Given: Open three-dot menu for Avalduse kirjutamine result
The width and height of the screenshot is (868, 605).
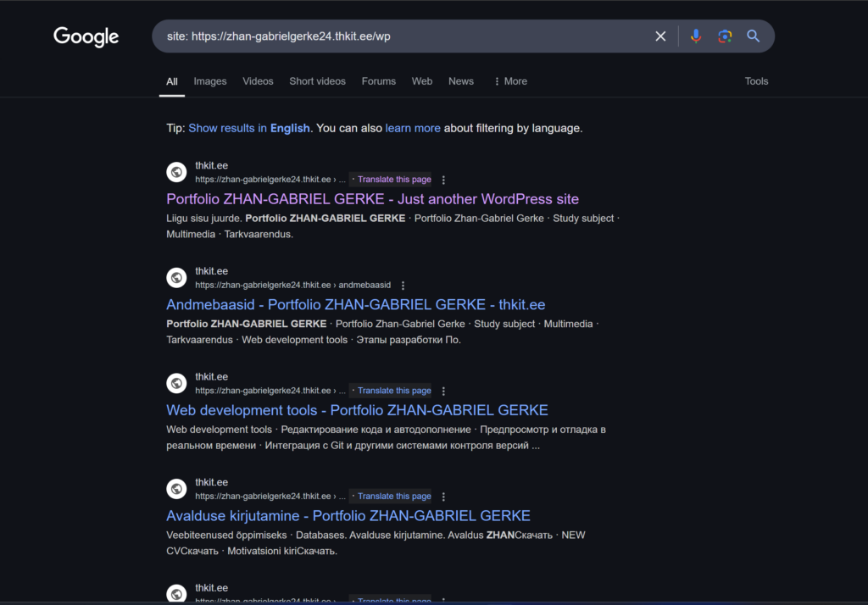Looking at the screenshot, I should pos(443,497).
